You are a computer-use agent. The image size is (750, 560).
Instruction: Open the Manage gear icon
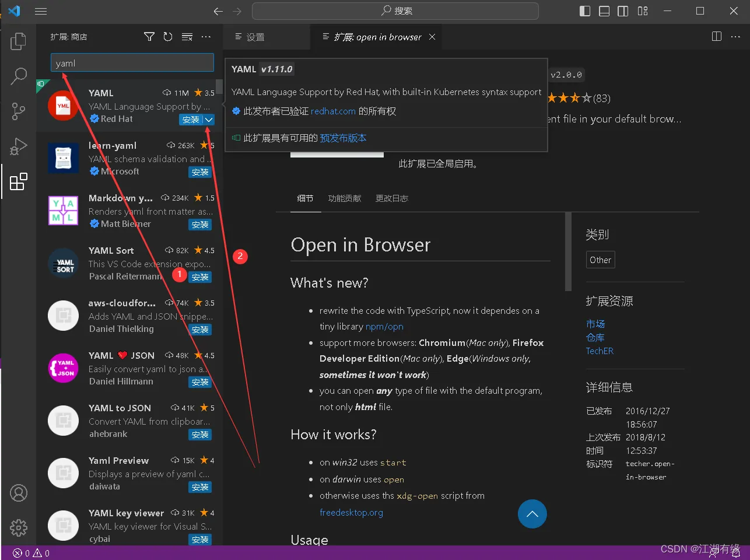tap(19, 528)
